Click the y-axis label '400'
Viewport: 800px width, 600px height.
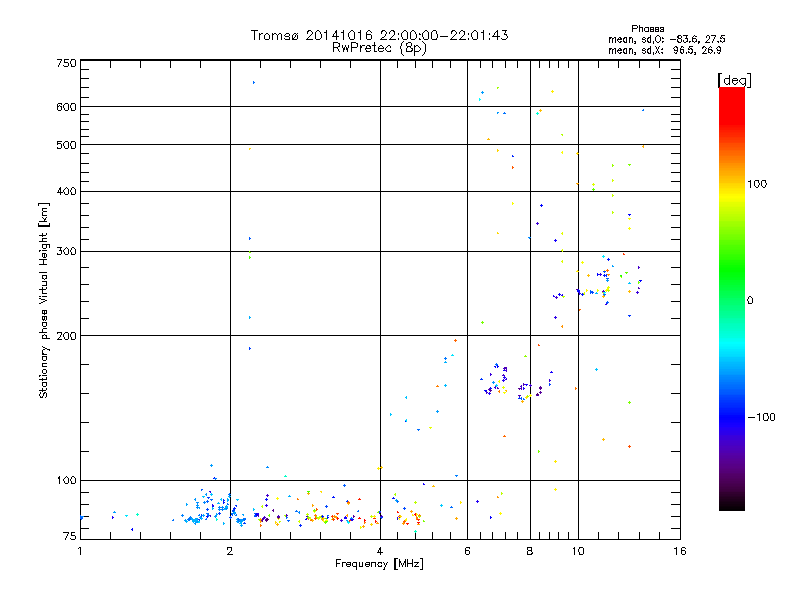(x=67, y=191)
